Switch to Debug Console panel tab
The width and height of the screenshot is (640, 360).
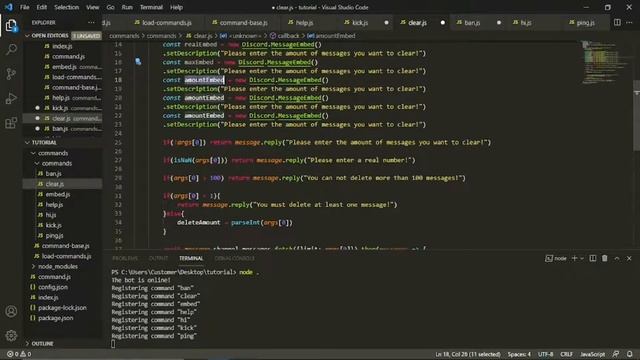[x=234, y=258]
